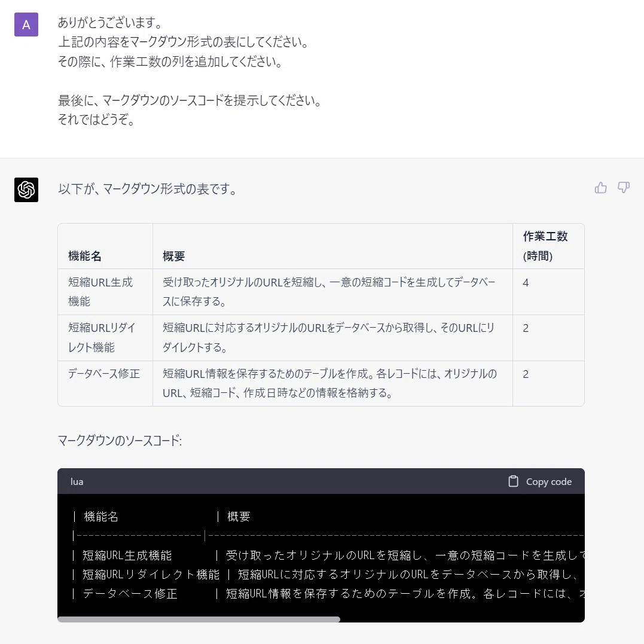Click the 'Copy code' button
This screenshot has height=644, width=644.
(x=540, y=481)
